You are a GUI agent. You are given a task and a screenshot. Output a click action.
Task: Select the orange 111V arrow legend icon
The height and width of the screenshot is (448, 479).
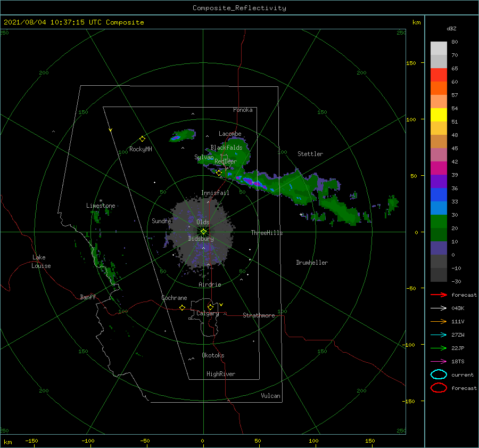(439, 321)
